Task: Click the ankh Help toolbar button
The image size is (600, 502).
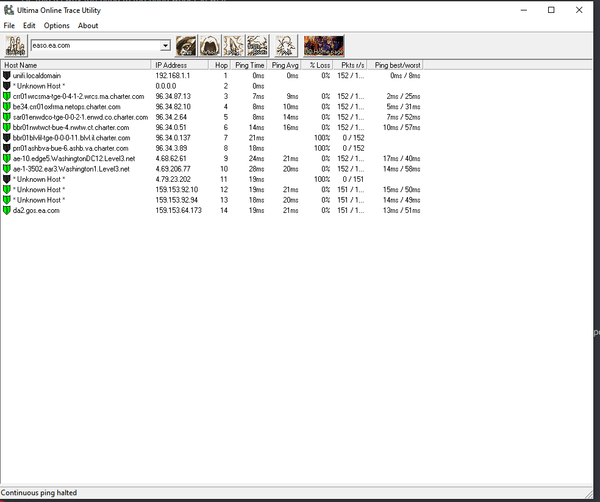Action: point(286,46)
